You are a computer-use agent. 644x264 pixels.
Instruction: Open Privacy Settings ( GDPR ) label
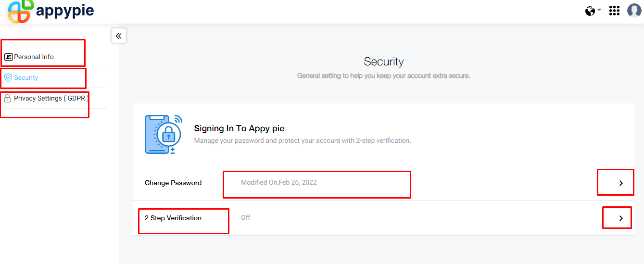coord(51,98)
